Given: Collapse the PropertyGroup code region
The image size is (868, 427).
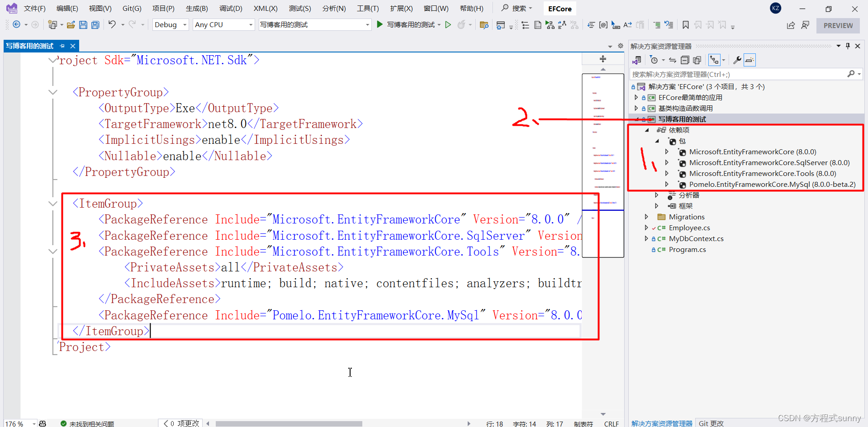Looking at the screenshot, I should tap(53, 92).
